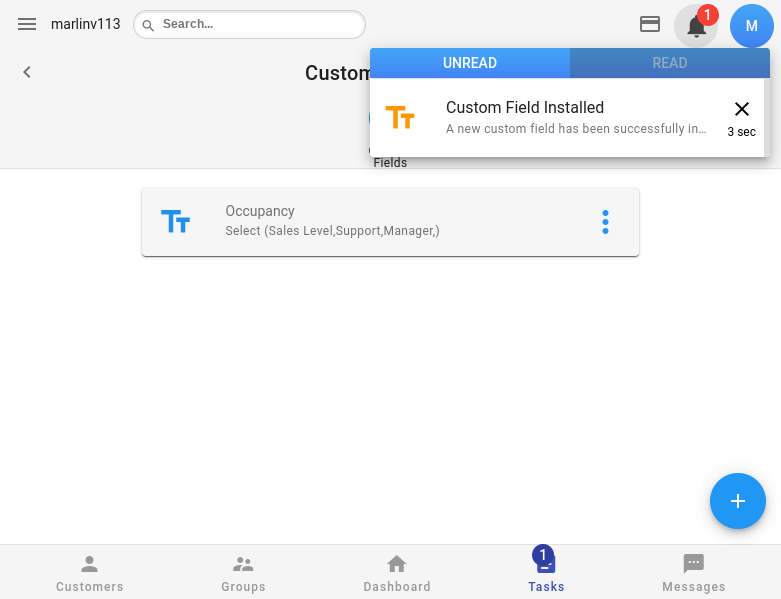Click the marlinv113 account name

pyautogui.click(x=86, y=24)
